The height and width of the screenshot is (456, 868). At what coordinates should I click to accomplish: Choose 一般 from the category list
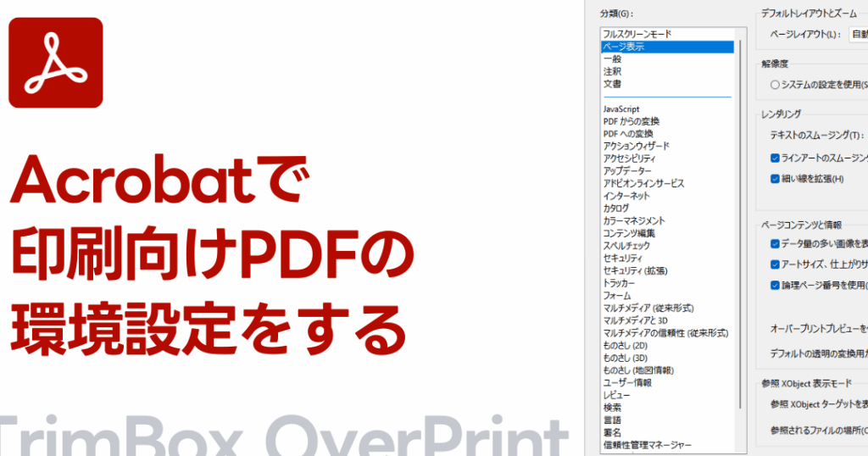click(612, 59)
